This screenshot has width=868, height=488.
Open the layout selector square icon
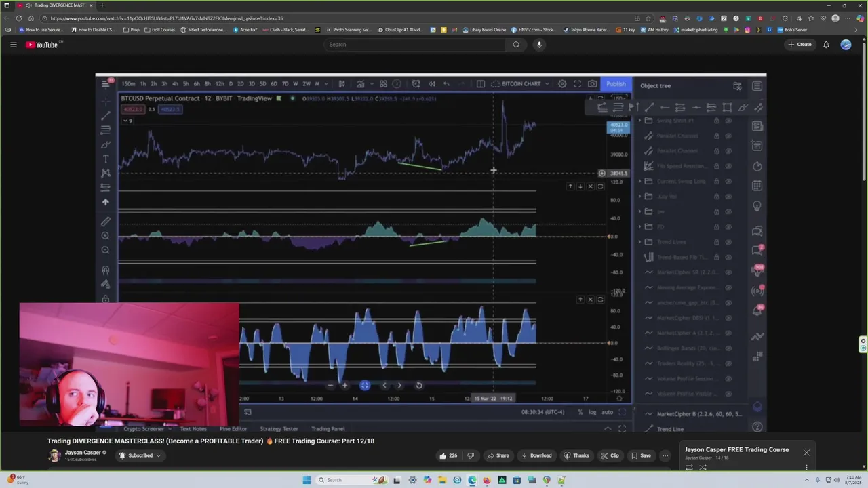481,84
